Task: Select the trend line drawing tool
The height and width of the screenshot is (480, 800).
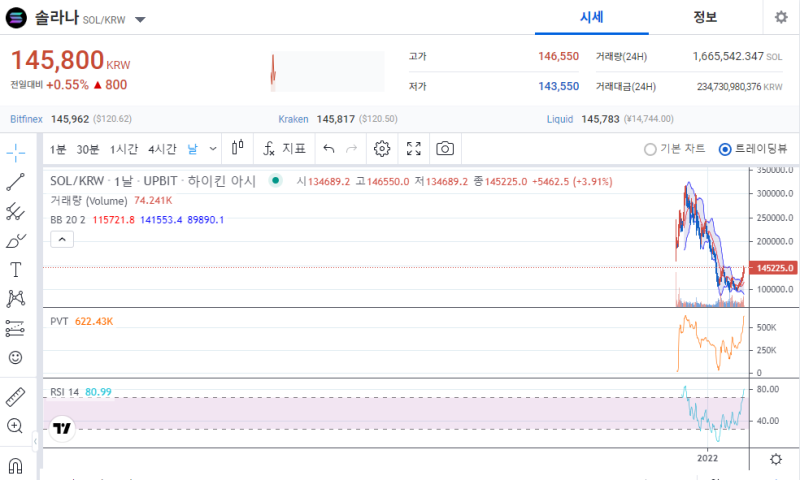Action: [x=15, y=182]
